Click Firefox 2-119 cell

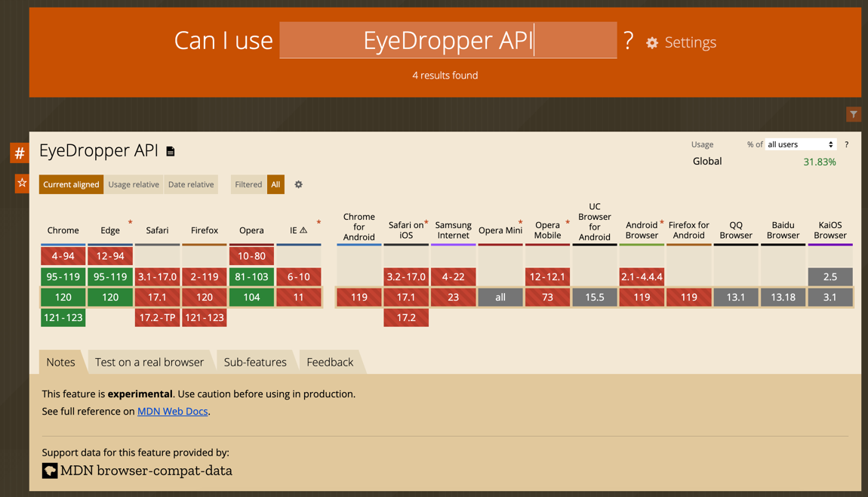(205, 276)
